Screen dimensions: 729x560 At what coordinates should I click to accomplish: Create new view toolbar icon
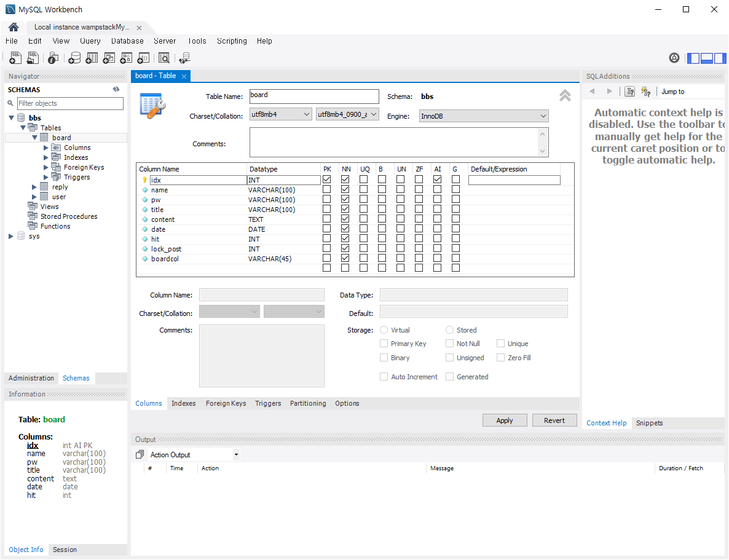point(109,58)
